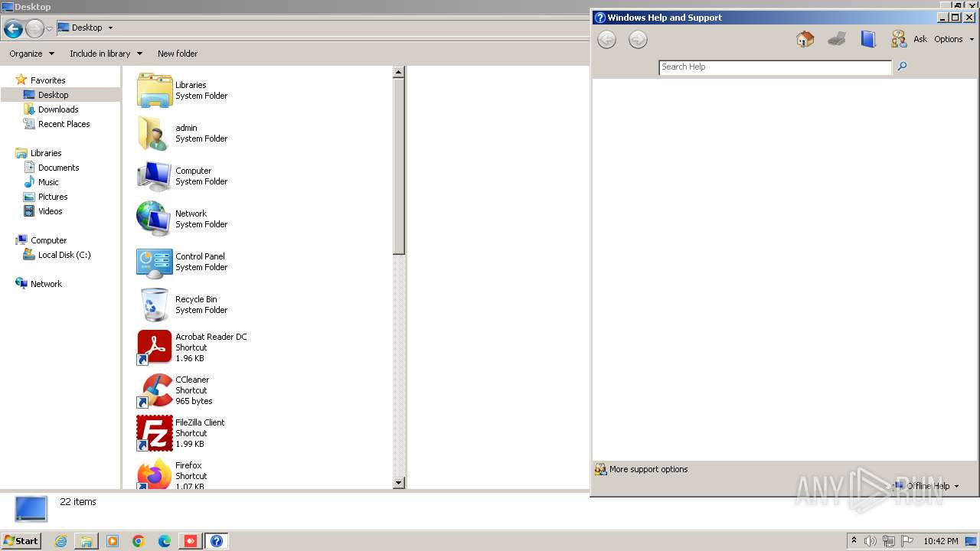
Task: Open Music library in navigation pane
Action: click(x=48, y=182)
